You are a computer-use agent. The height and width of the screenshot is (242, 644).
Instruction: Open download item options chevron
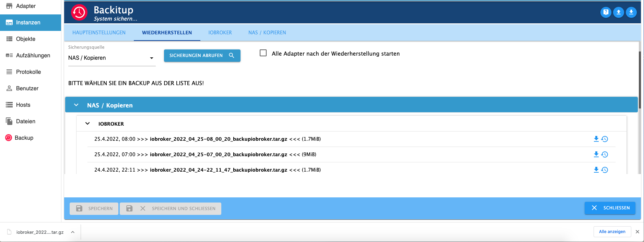pos(73,232)
